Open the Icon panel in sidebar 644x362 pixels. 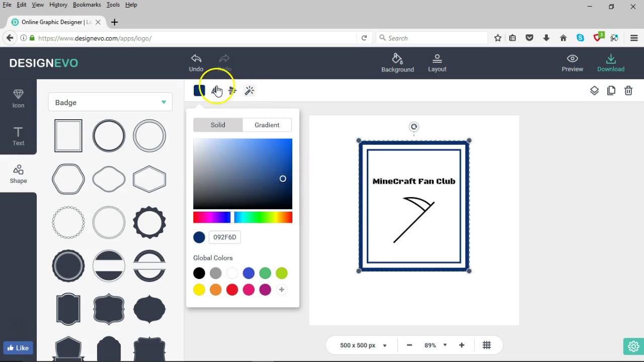tap(18, 99)
